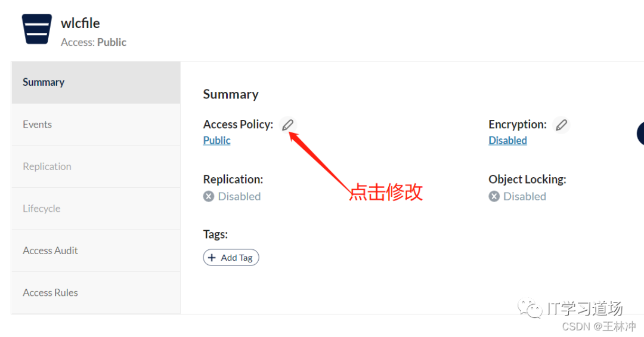Click the dark round button at right edge
Viewport: 644px width, 337px height.
click(641, 134)
